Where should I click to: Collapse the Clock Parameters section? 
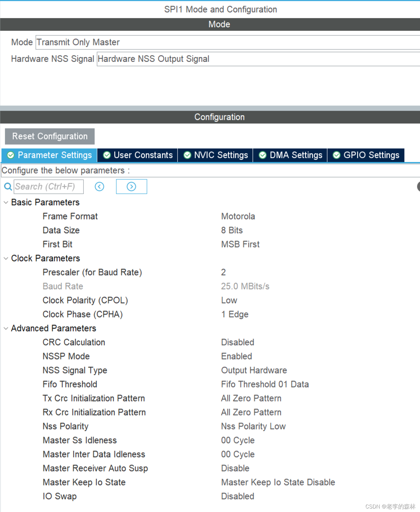click(6, 258)
